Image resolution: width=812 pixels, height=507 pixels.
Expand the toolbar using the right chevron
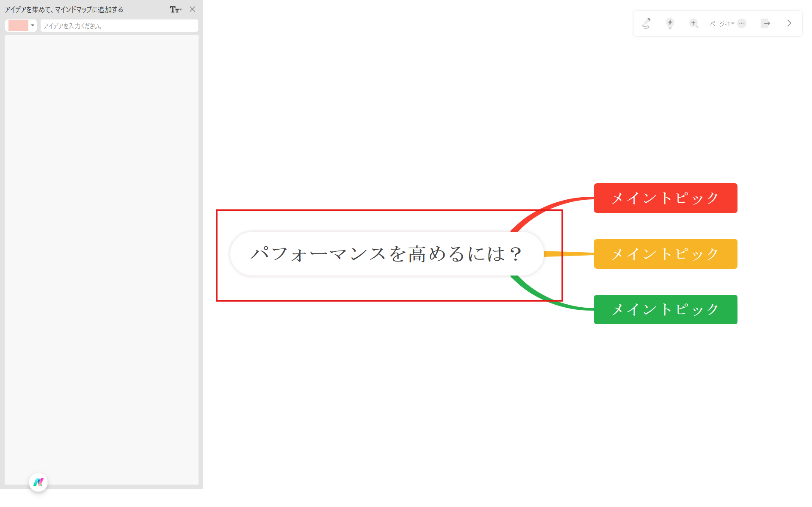click(x=788, y=23)
